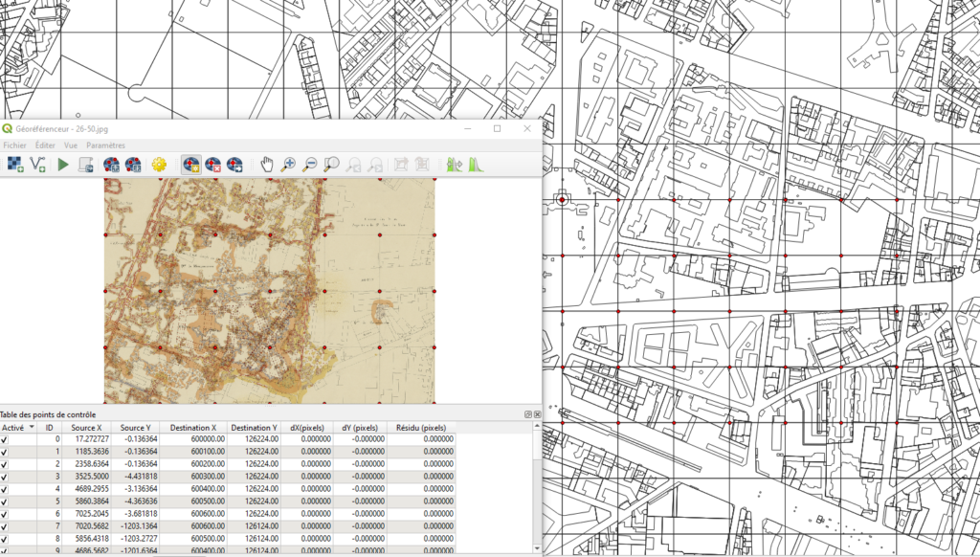The width and height of the screenshot is (980, 557).
Task: Start georeferencing with the green play button
Action: [63, 165]
